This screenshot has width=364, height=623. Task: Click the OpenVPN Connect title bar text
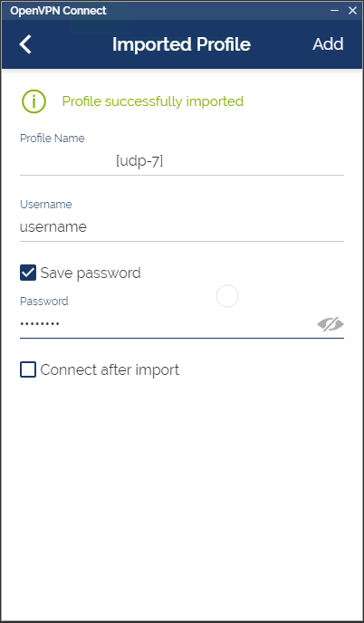coord(59,11)
